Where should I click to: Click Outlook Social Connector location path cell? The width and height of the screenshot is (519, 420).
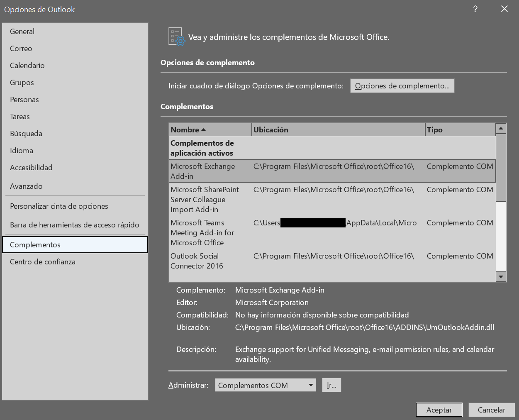click(334, 256)
